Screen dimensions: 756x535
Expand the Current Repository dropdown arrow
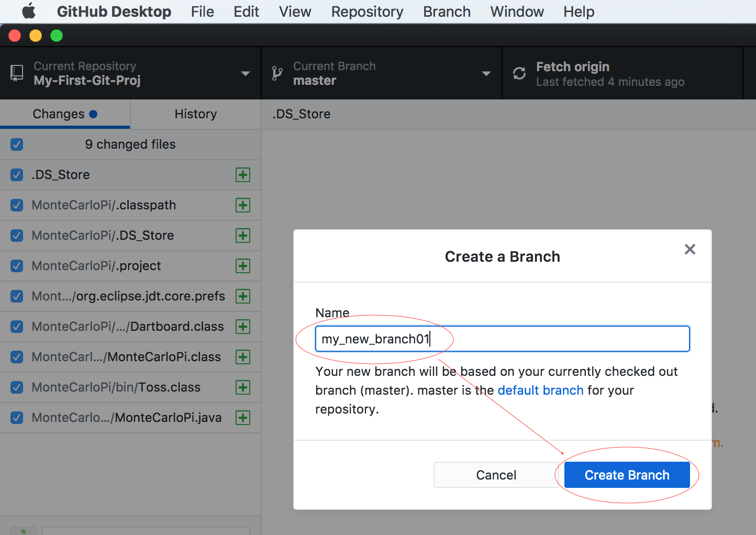[245, 74]
